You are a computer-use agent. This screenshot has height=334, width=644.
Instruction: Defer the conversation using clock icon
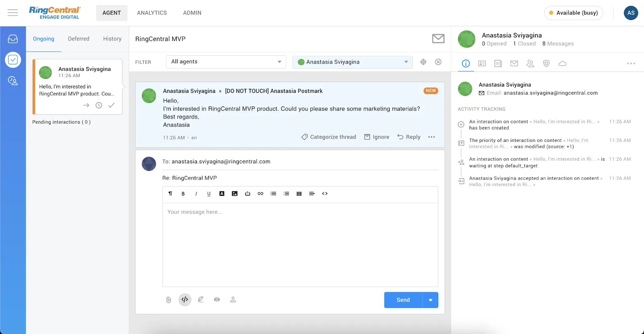tap(99, 105)
